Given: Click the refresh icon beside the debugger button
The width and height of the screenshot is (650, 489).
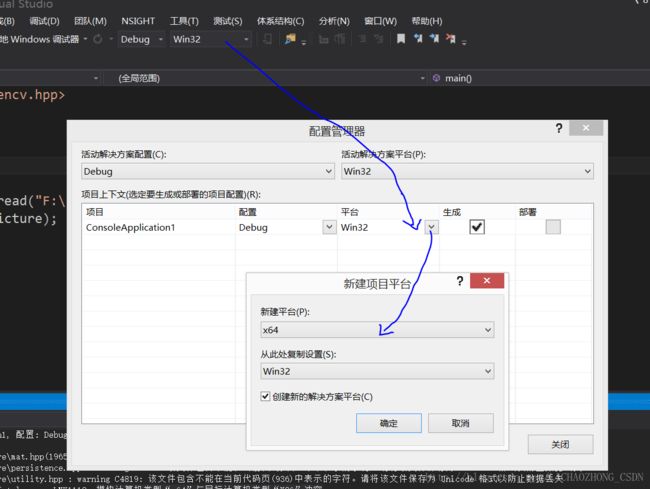Looking at the screenshot, I should [x=98, y=39].
